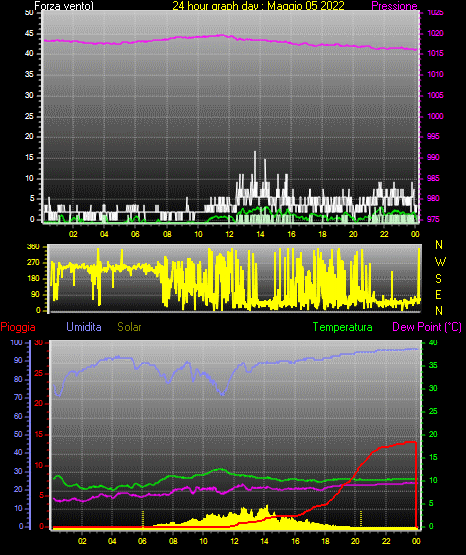Click pressure axis value '1015'
Viewport: 466px width, 555px height.
click(435, 53)
